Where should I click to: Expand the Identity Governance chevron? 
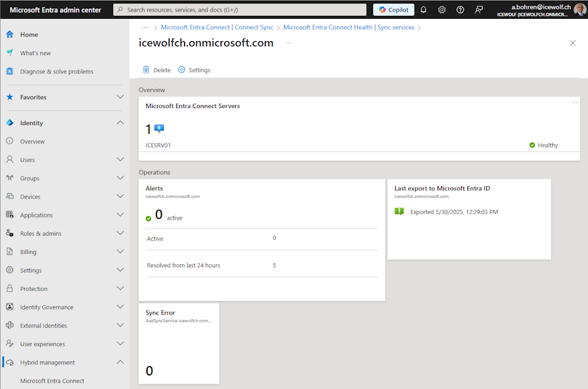point(120,307)
